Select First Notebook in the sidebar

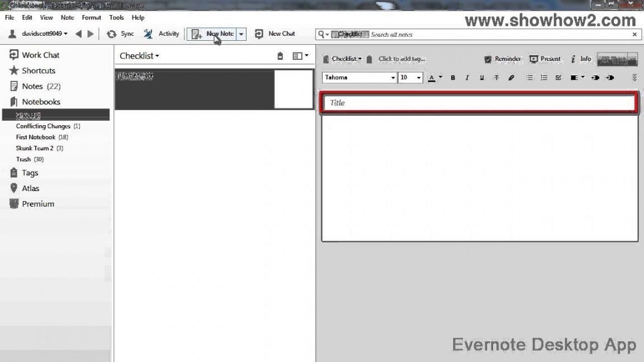click(36, 137)
